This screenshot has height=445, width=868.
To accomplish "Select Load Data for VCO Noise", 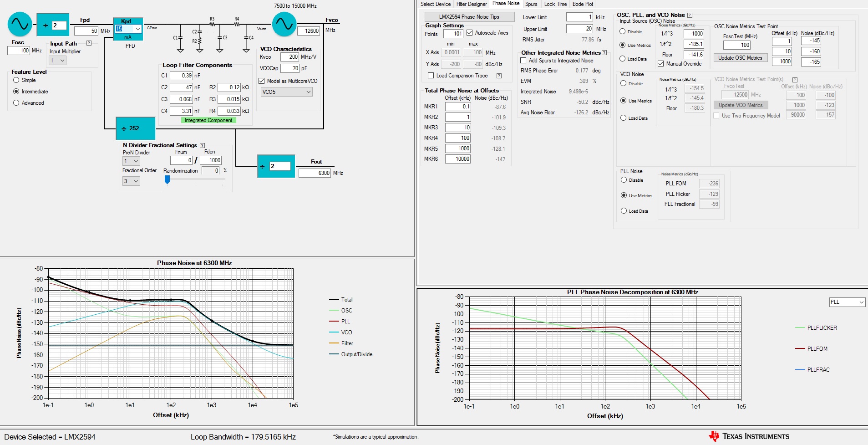I will 624,118.
